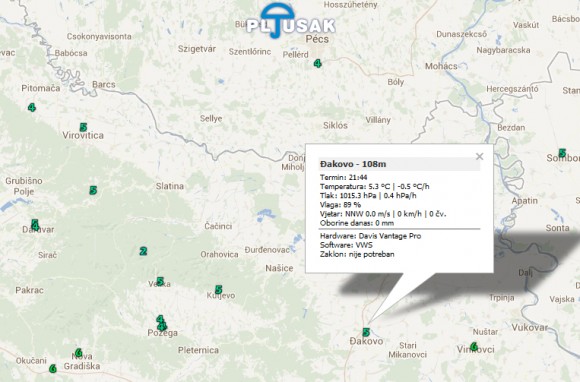Select the station marker 4 near Pellérd
580x382 pixels.
tap(317, 64)
